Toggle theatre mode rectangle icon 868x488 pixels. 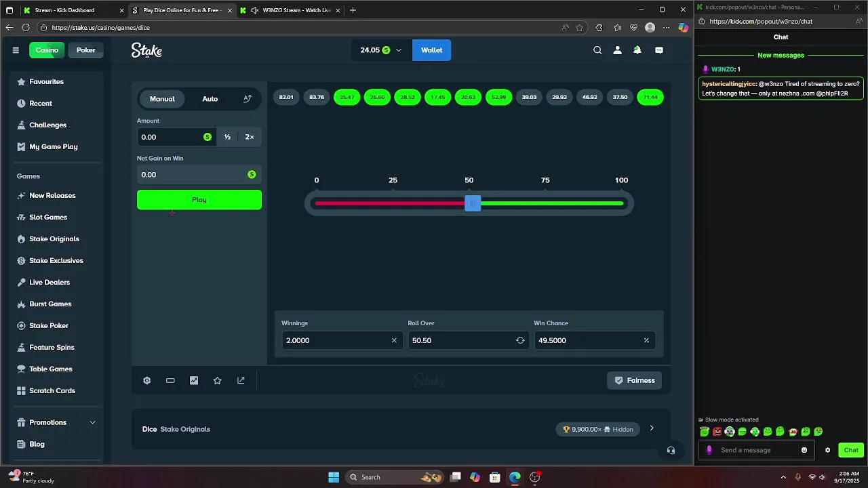pyautogui.click(x=170, y=381)
